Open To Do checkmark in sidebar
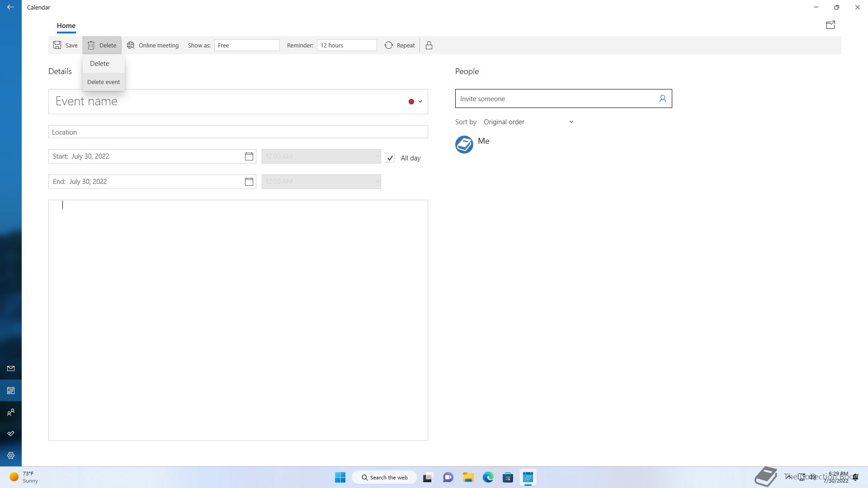 point(11,434)
